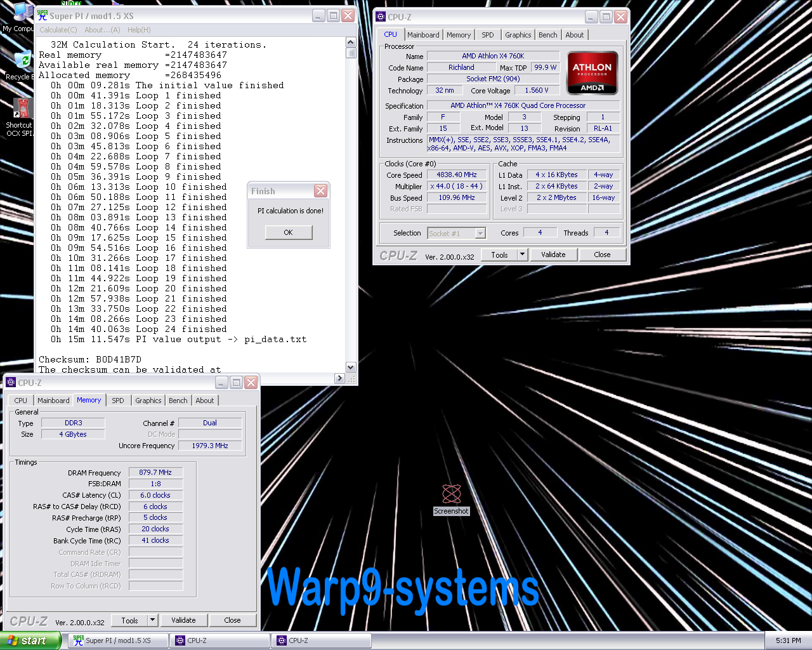Image resolution: width=812 pixels, height=650 pixels.
Task: Open the Screenshot desktop shortcut icon
Action: pos(451,494)
